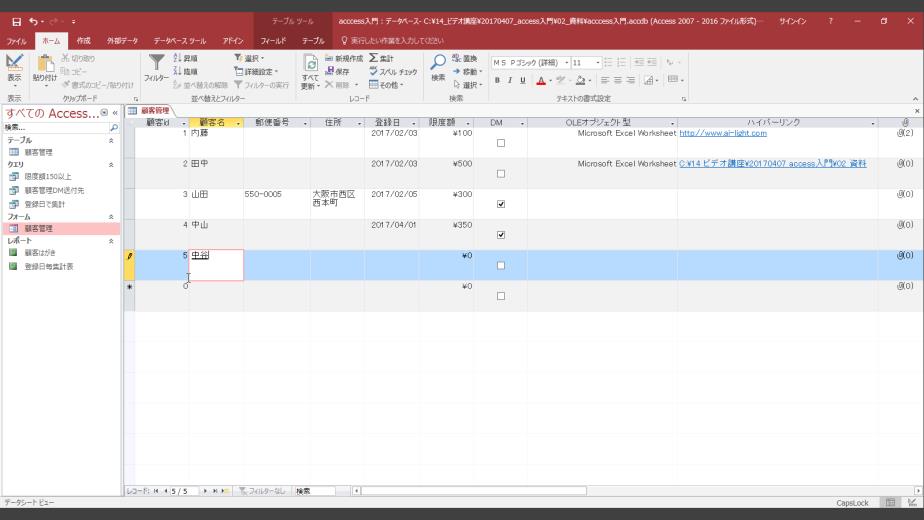This screenshot has width=924, height=520.
Task: Click the center text alignment icon
Action: [618, 80]
